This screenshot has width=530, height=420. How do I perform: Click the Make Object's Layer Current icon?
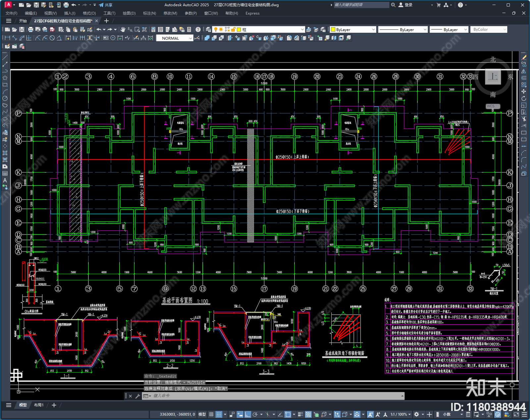coord(308,29)
